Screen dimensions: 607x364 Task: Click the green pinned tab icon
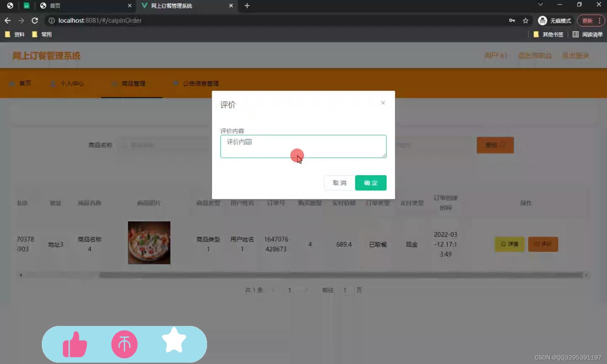click(27, 5)
